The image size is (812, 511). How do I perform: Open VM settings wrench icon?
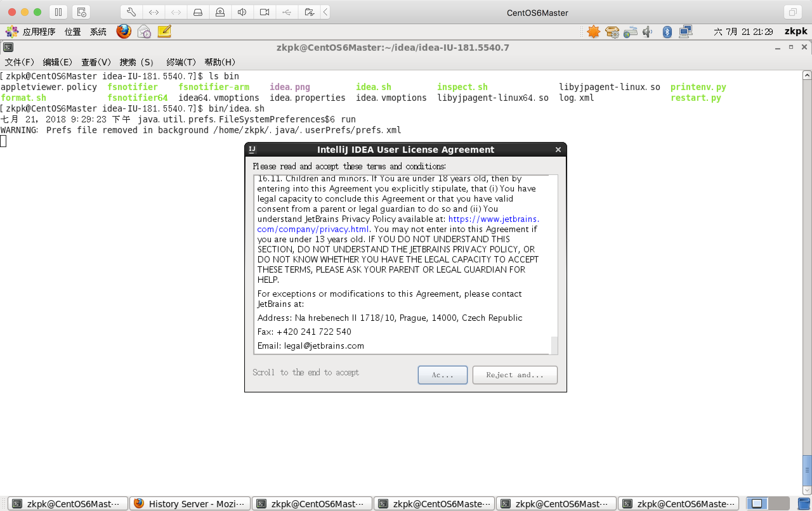pyautogui.click(x=131, y=12)
